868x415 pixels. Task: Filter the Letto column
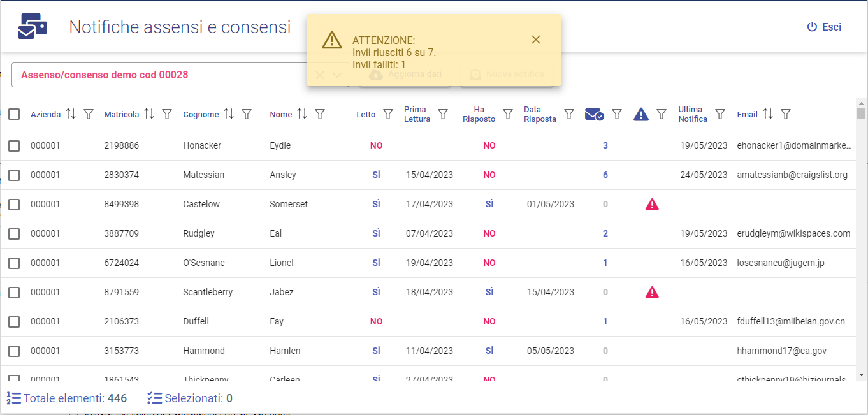pos(387,114)
